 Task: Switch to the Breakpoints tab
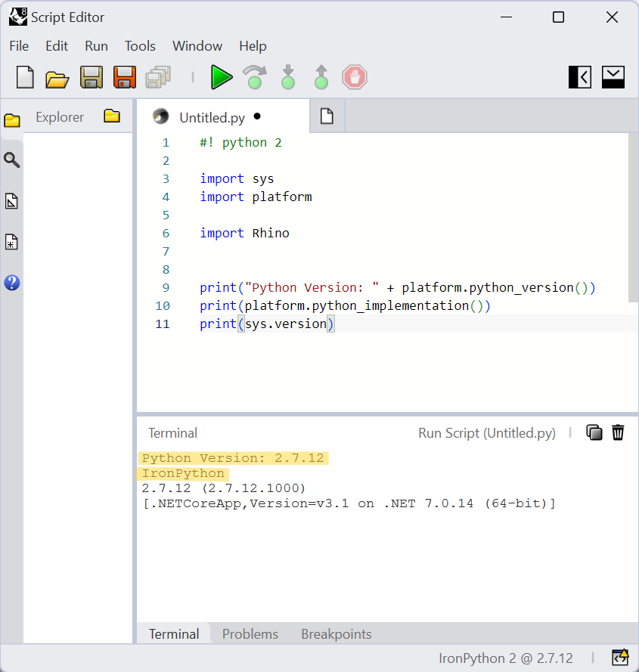click(336, 634)
